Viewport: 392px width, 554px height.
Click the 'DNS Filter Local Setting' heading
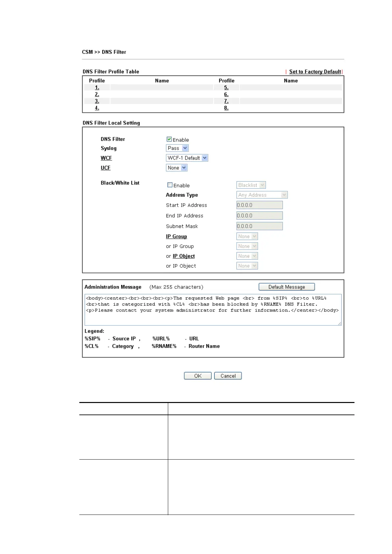coord(111,123)
